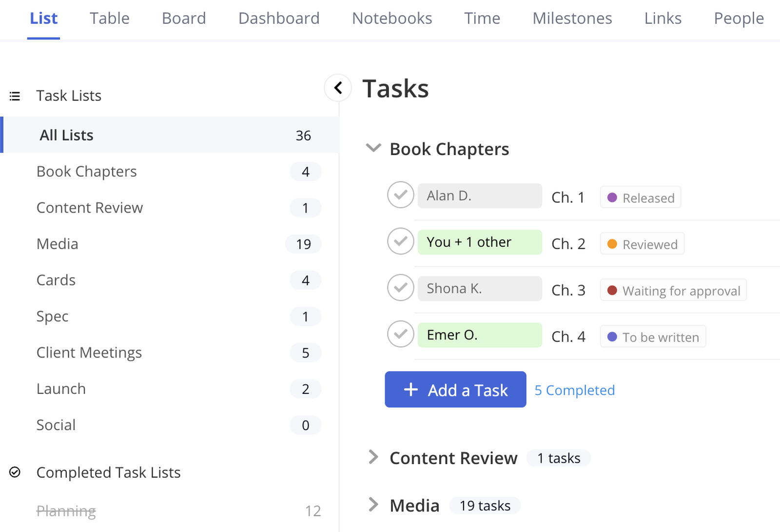
Task: Collapse the Book Chapters section
Action: pyautogui.click(x=373, y=148)
